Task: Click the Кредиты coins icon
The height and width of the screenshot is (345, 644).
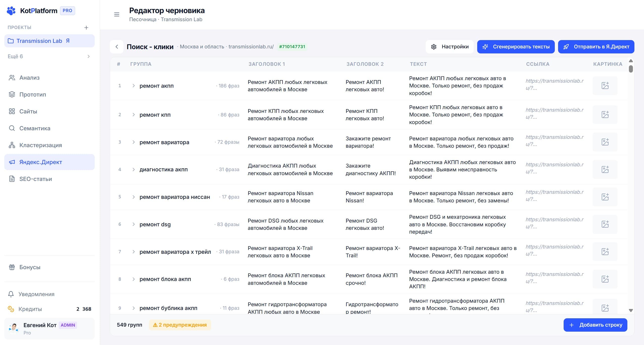Action: (x=11, y=309)
